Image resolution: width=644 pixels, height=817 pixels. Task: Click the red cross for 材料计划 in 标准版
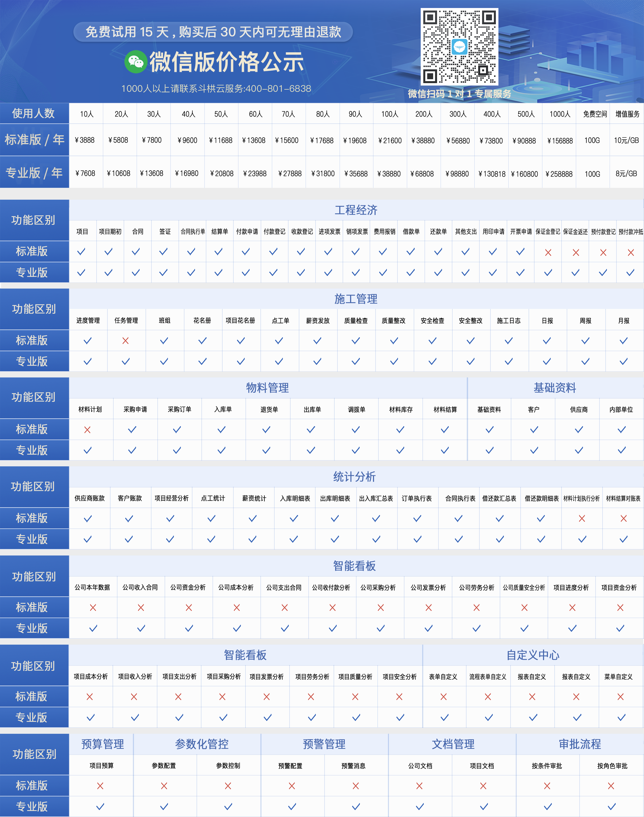click(88, 430)
